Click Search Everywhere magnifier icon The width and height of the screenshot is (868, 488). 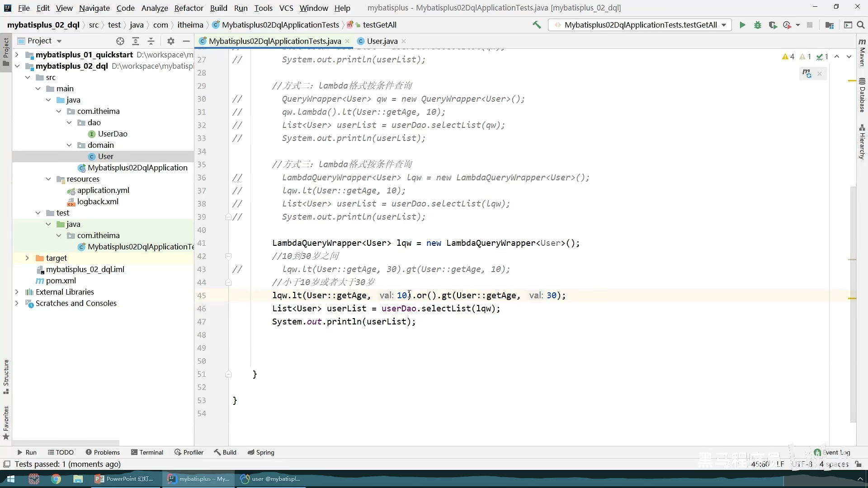(x=861, y=25)
